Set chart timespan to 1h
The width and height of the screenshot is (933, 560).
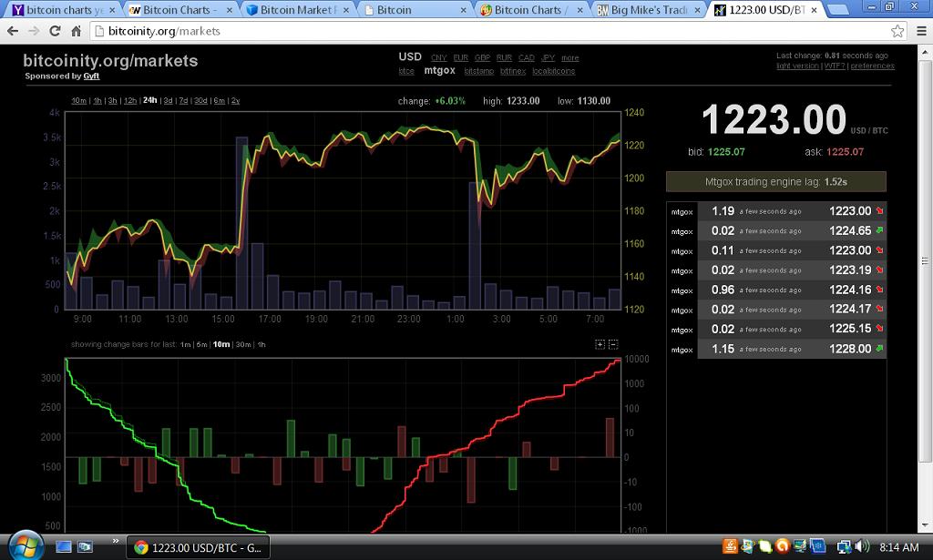pos(97,100)
